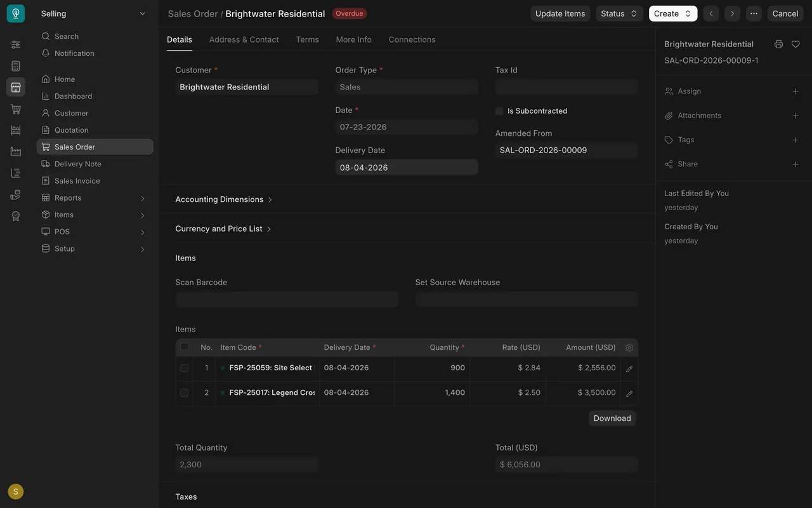
Task: Click the print icon beside Brightwater Residential
Action: pos(778,44)
